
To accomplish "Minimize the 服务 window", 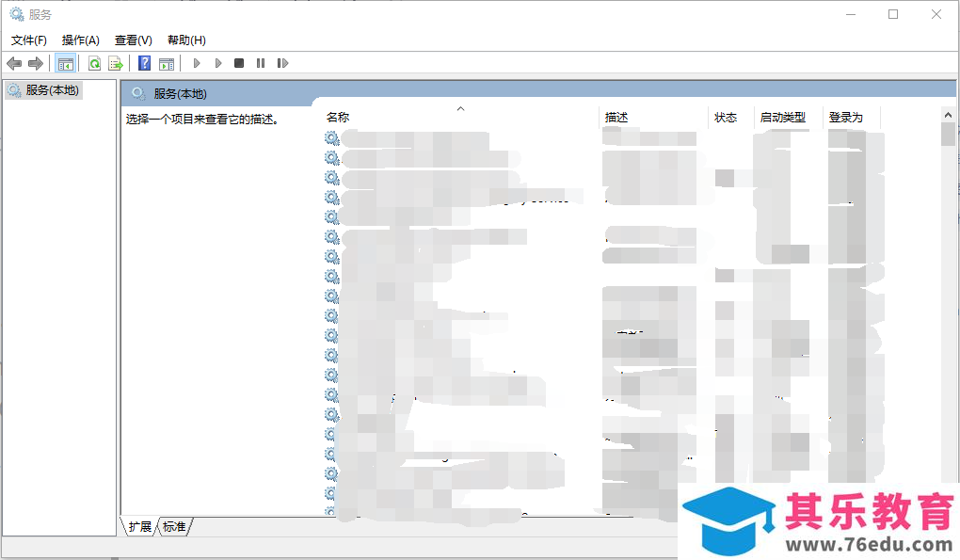I will [x=851, y=14].
